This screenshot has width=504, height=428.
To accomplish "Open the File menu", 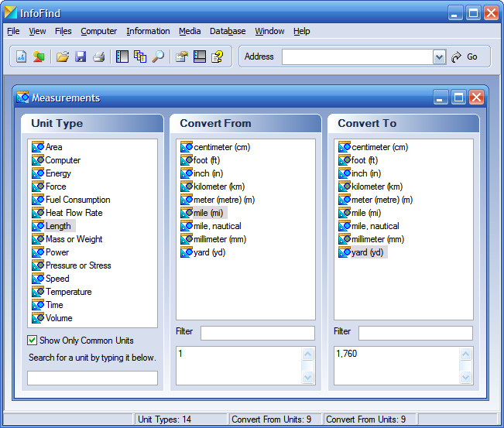I will coord(13,31).
